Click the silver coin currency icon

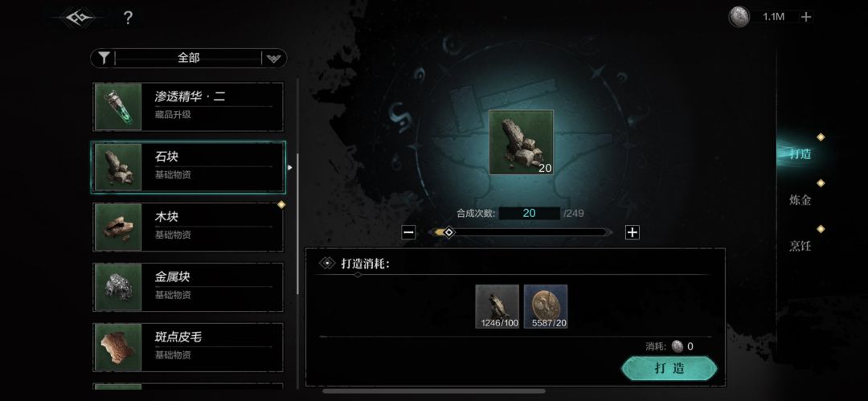739,17
